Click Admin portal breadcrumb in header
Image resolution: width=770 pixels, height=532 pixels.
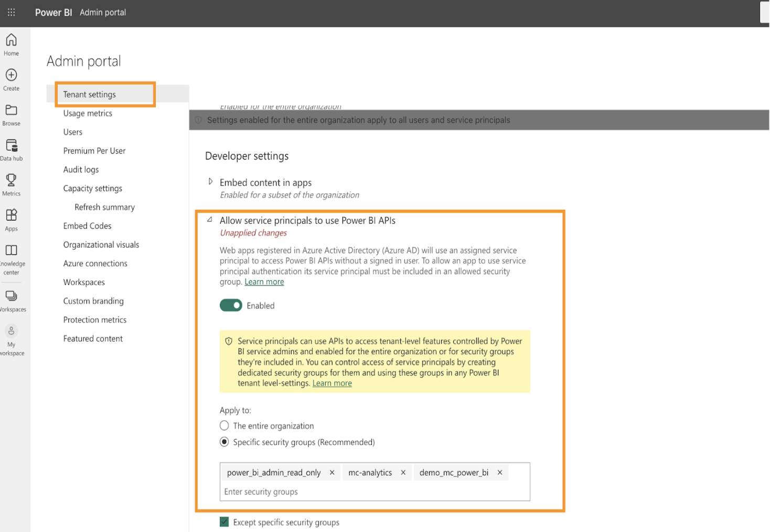(x=103, y=13)
